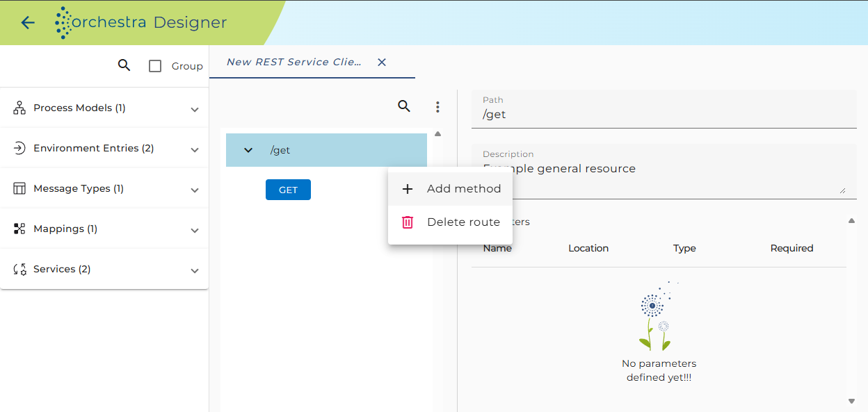The width and height of the screenshot is (868, 412).
Task: Collapse the /get route chevron
Action: [248, 150]
